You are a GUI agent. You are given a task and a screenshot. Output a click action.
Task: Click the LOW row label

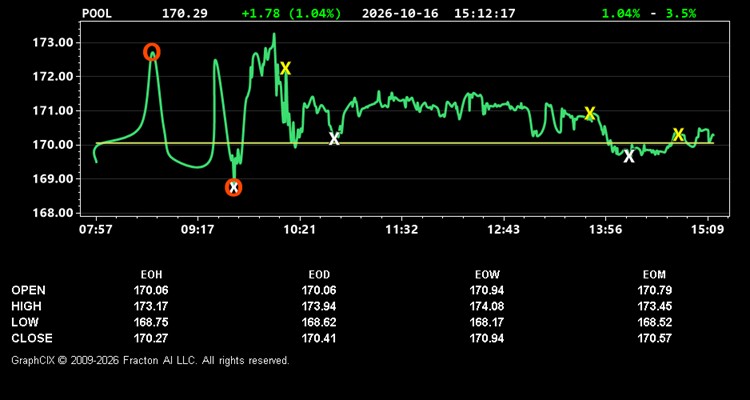pyautogui.click(x=25, y=322)
